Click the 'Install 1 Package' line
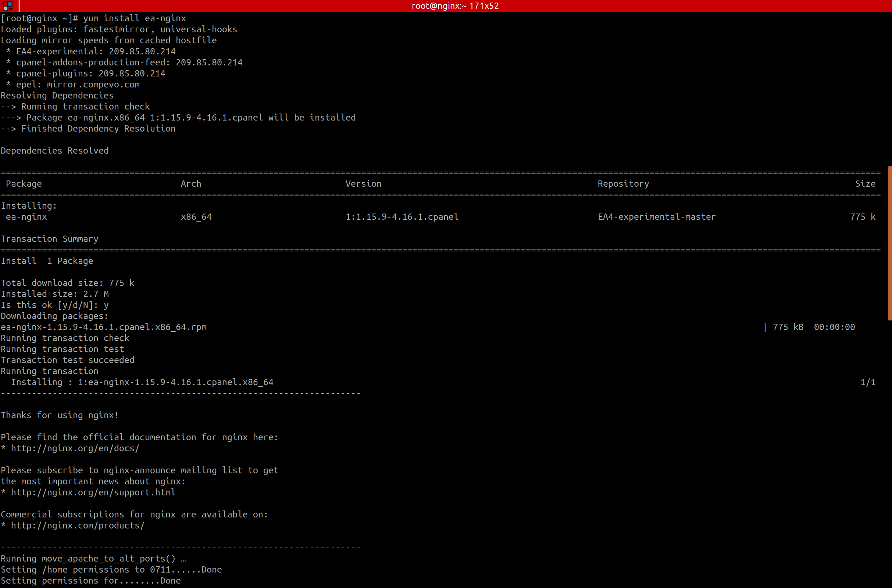This screenshot has height=588, width=892. [x=47, y=261]
